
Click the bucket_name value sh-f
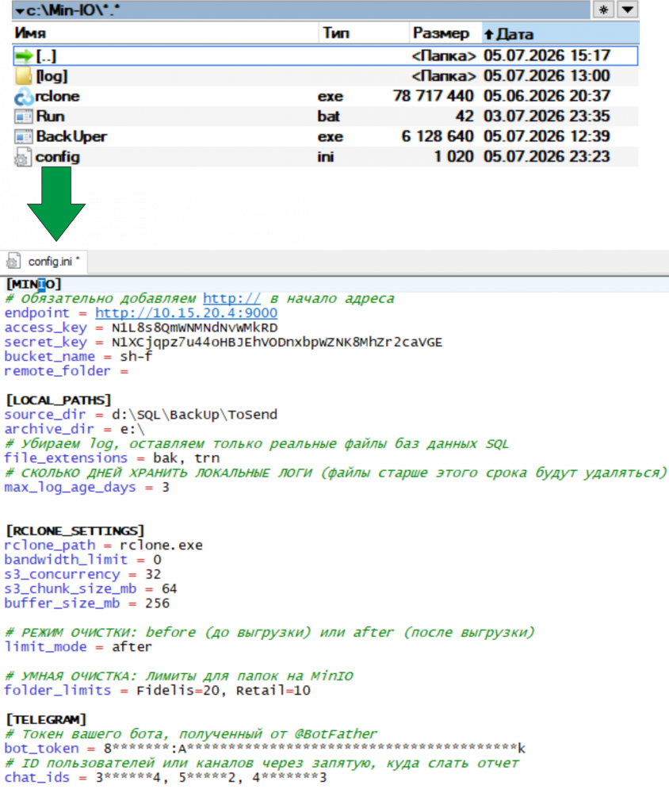pyautogui.click(x=136, y=357)
